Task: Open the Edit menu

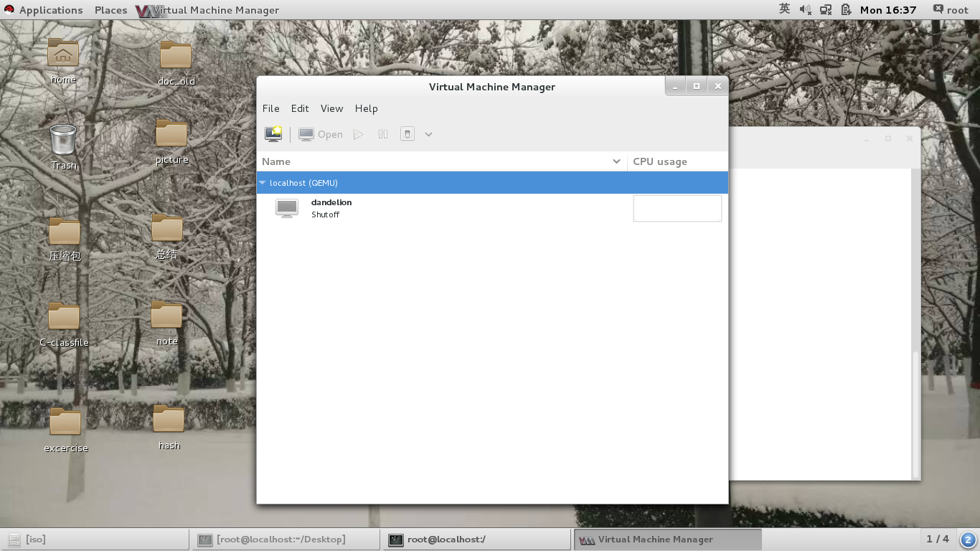Action: click(300, 108)
